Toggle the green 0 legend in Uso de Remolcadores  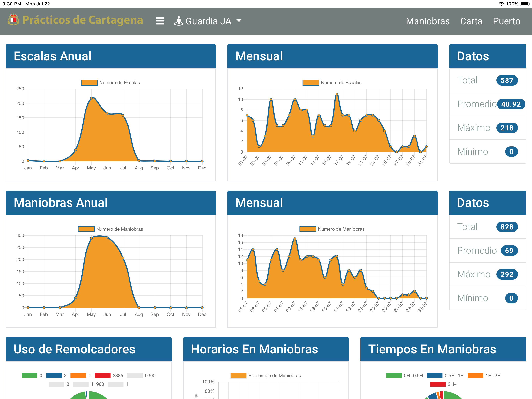[32, 376]
